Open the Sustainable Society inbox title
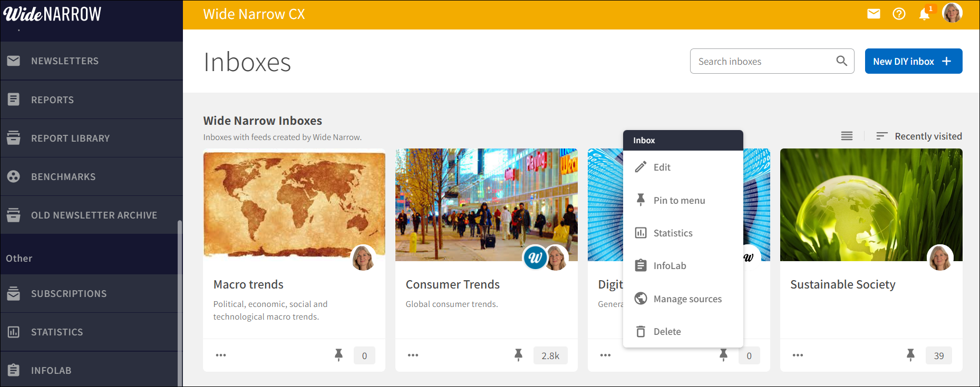This screenshot has width=980, height=387. (x=843, y=284)
